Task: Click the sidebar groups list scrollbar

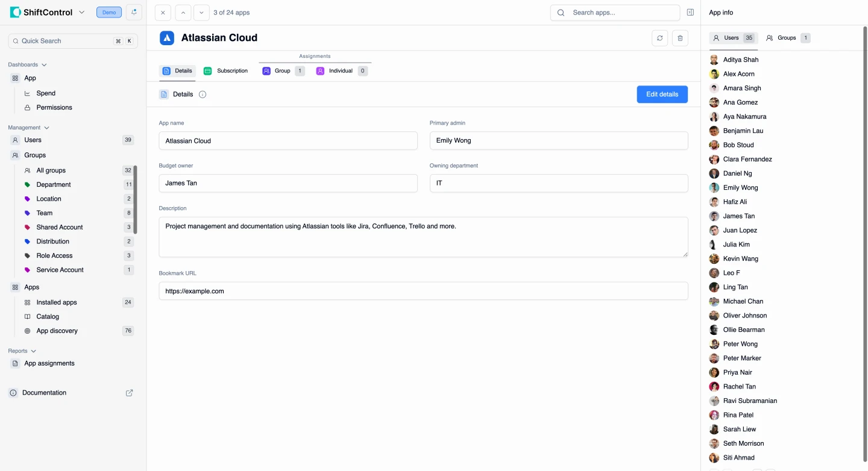Action: [136, 199]
